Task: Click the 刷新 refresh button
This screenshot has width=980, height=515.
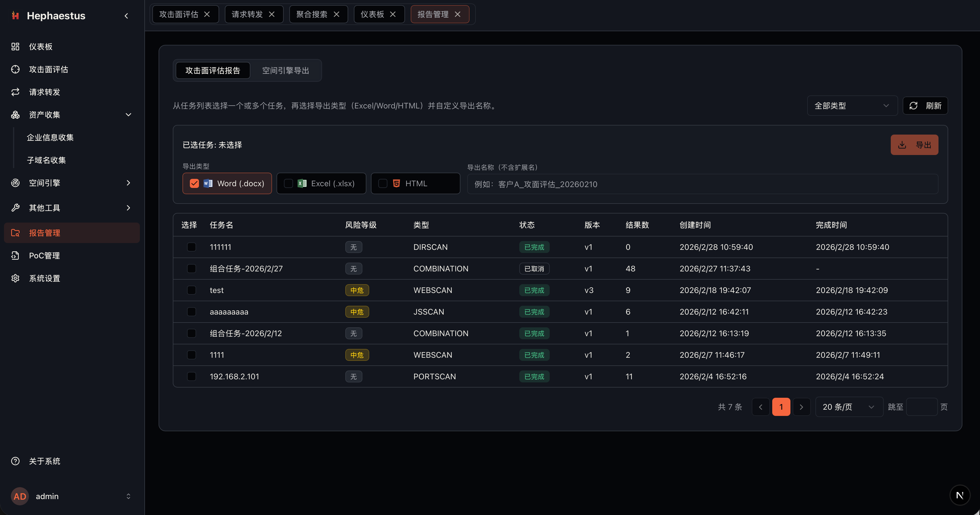Action: point(925,106)
